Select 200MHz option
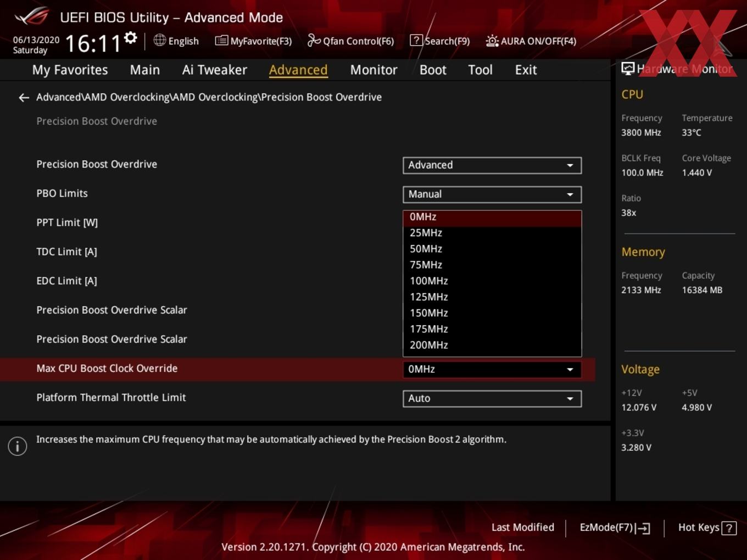The width and height of the screenshot is (747, 560). [492, 345]
